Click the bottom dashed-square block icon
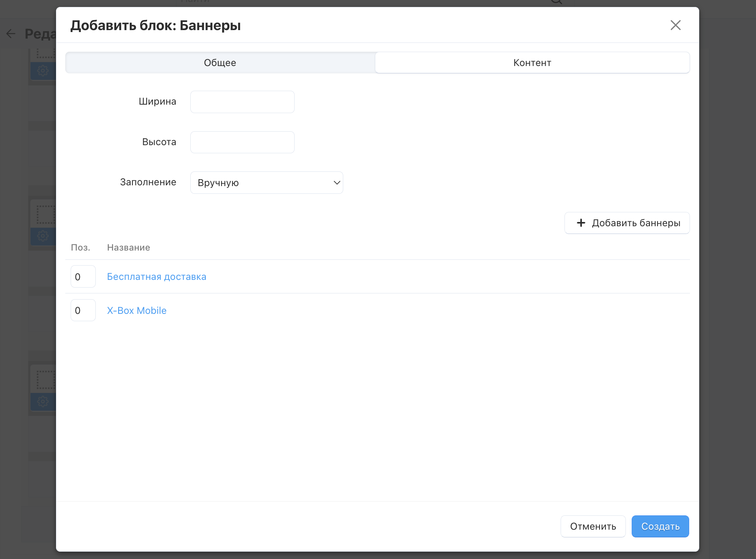This screenshot has width=756, height=559. 46,380
